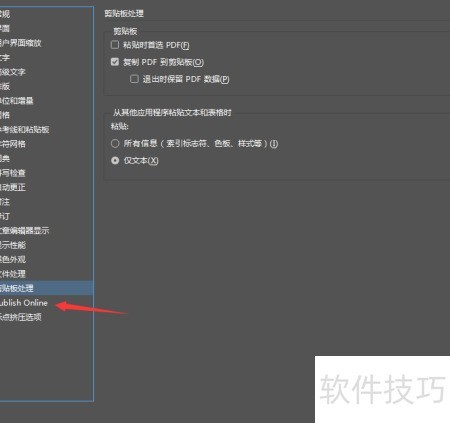Select the 高级文字 category

[46, 72]
